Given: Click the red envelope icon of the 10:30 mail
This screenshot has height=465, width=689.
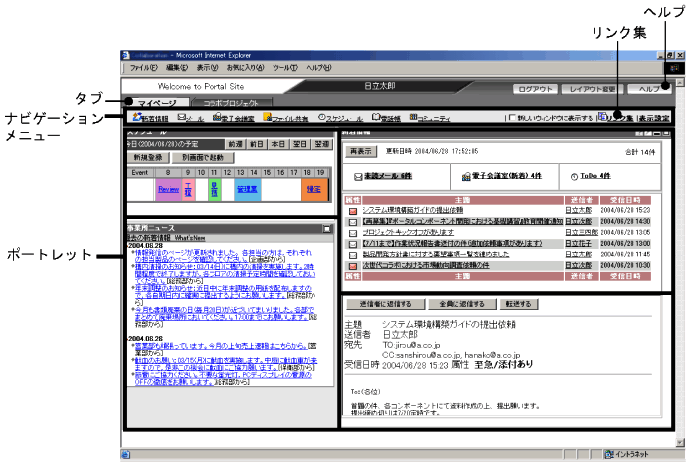Looking at the screenshot, I should point(353,266).
